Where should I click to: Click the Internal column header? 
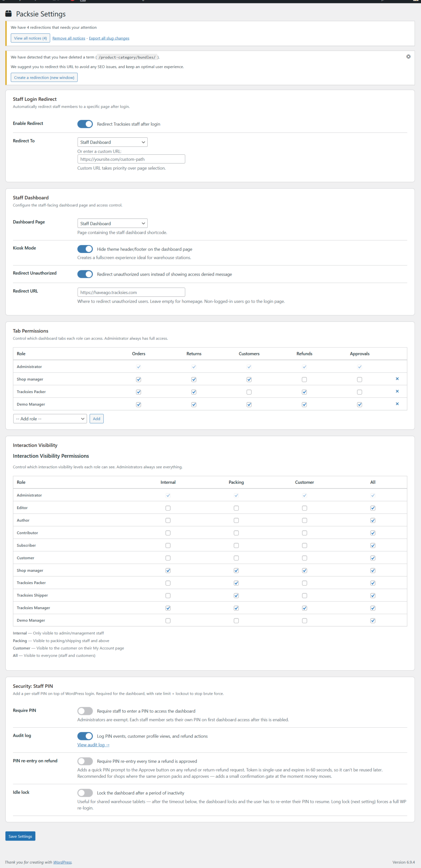point(168,482)
